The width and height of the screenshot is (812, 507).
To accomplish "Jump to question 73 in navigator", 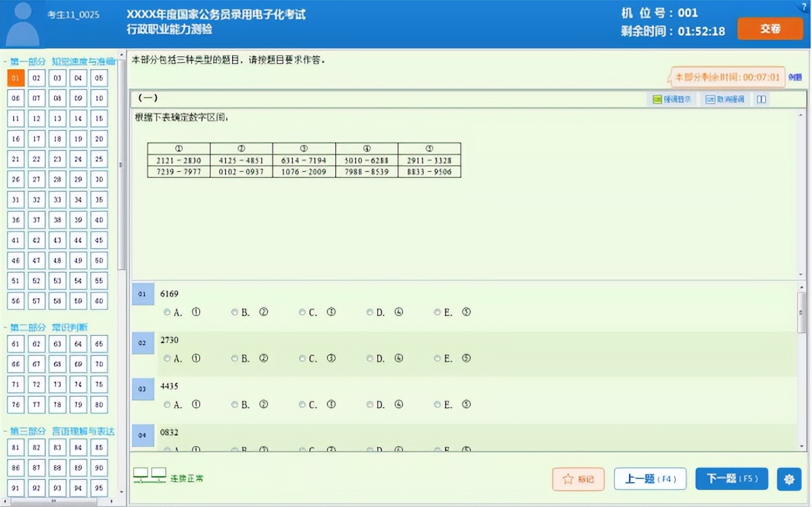I will pos(57,385).
